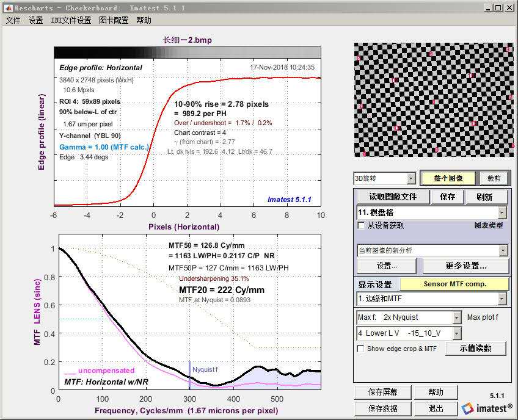Click the MATLAB icon in title bar
This screenshot has height=420, width=518.
tap(7, 7)
